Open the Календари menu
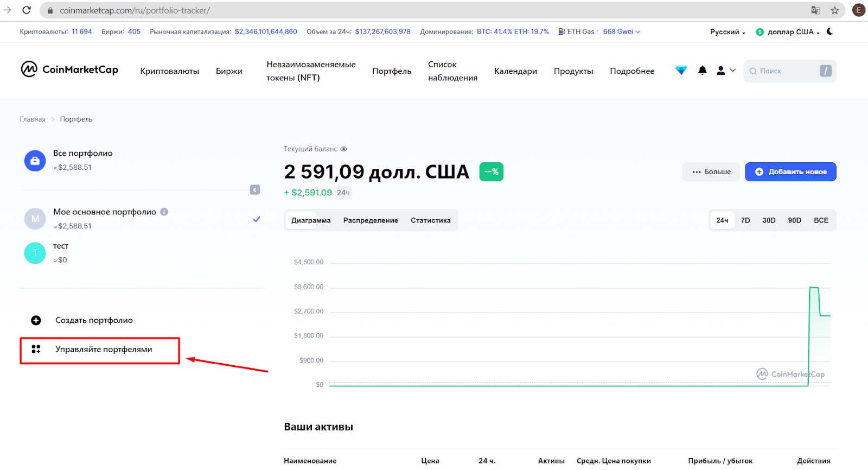This screenshot has width=868, height=470. pyautogui.click(x=515, y=71)
